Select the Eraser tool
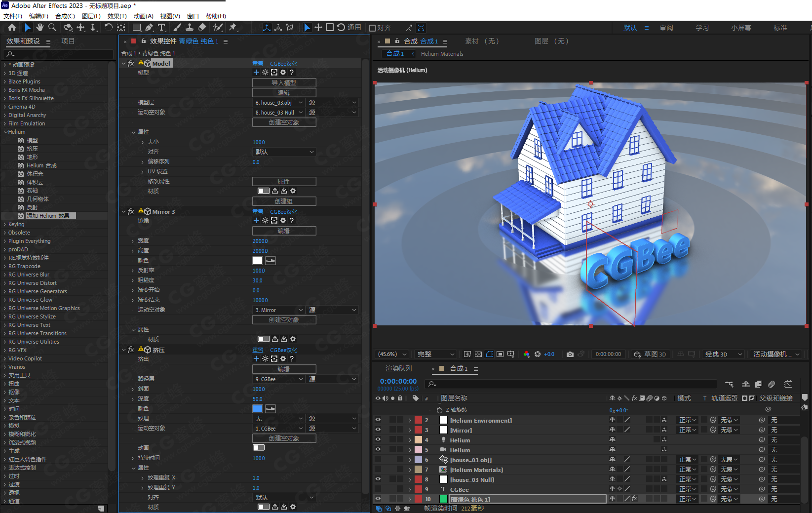Screen dimensions: 812x513 tap(202, 28)
